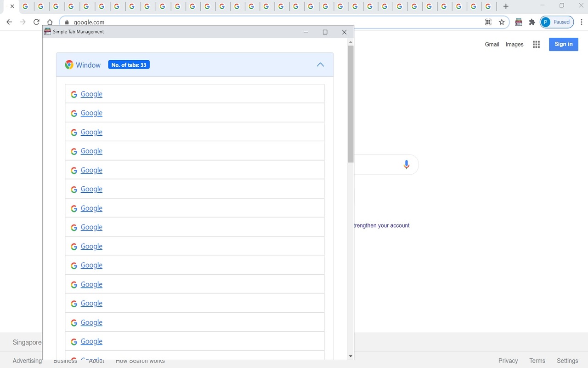Click the scroll down arrow of popup scrollbar
The image size is (588, 368).
coord(351,356)
